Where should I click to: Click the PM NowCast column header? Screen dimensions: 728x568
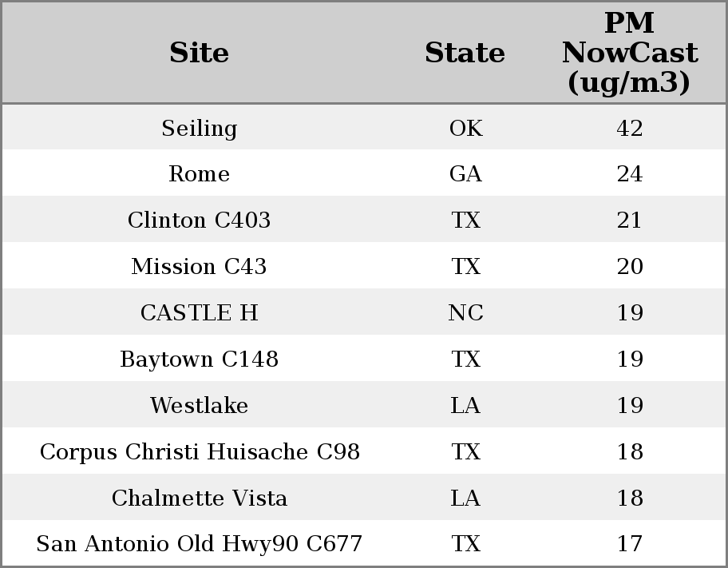click(x=629, y=53)
